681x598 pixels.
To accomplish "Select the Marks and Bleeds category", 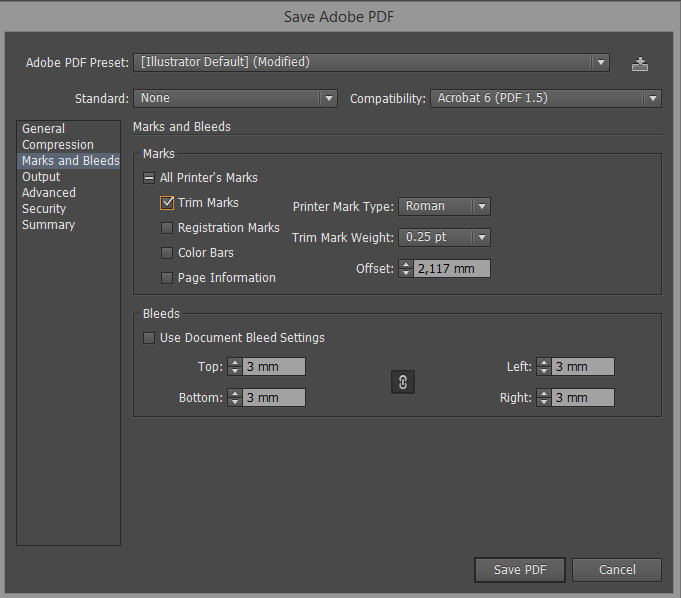I will (x=69, y=161).
